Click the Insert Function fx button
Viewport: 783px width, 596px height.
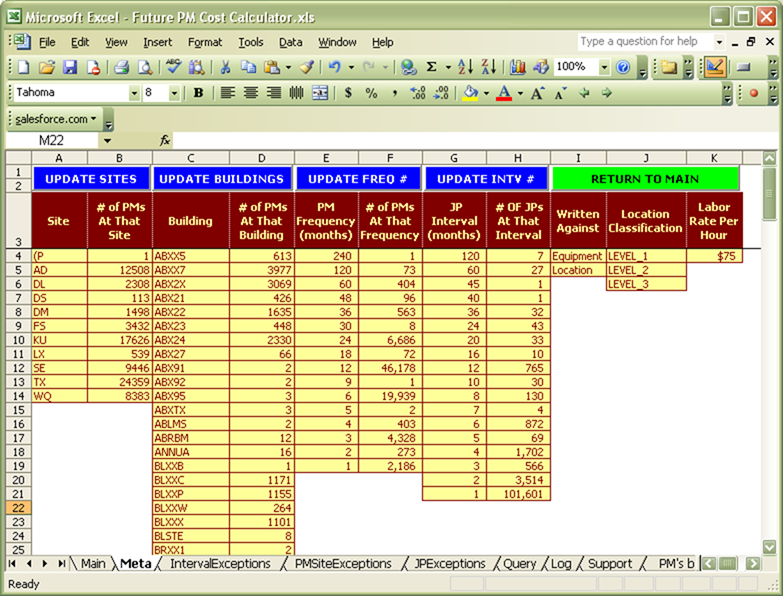pos(164,141)
